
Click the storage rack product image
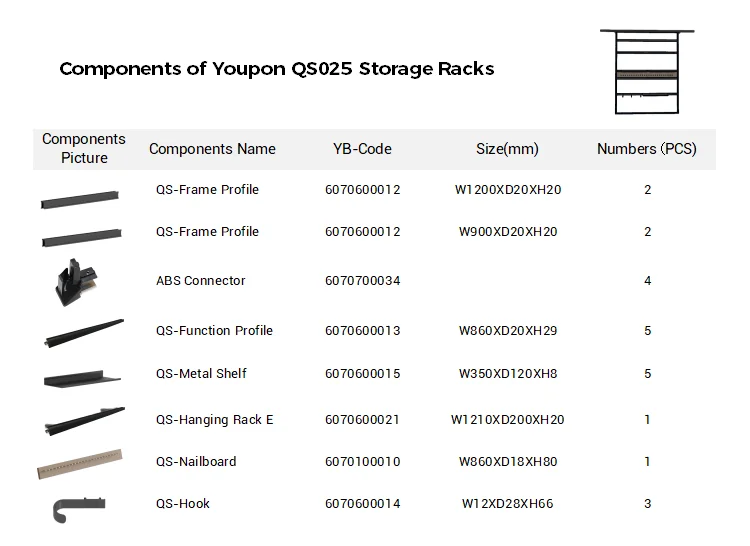click(x=647, y=70)
